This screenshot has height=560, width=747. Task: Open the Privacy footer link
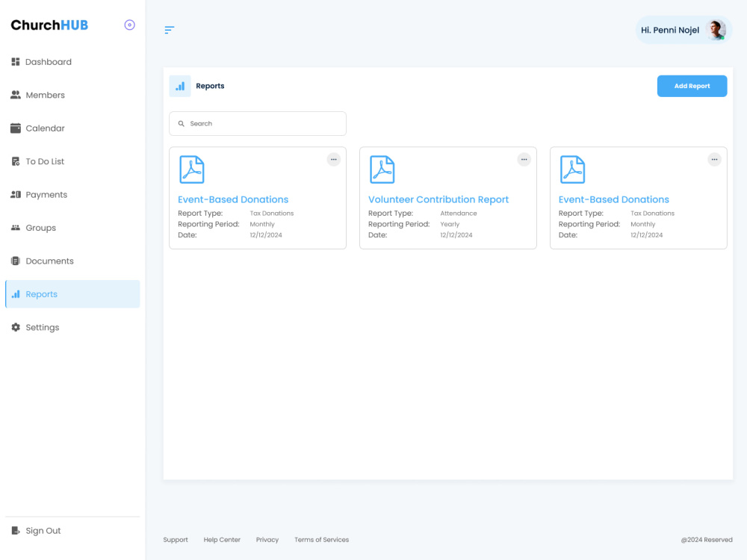click(267, 540)
